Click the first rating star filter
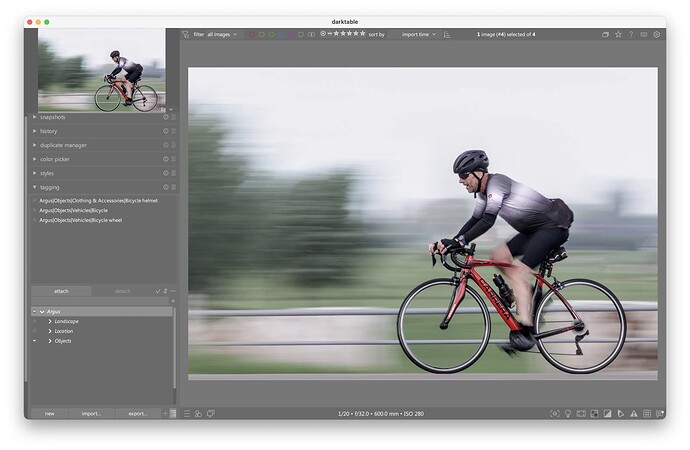This screenshot has width=690, height=450. [x=336, y=33]
